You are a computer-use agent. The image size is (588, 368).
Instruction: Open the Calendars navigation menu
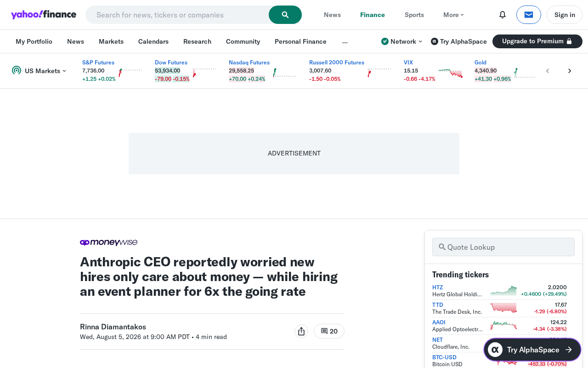coord(153,41)
